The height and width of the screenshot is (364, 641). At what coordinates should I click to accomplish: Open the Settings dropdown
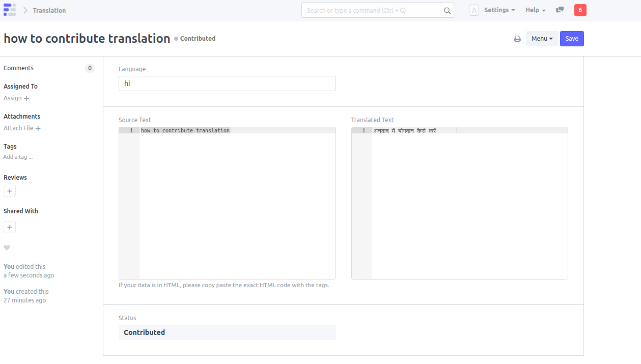(x=499, y=10)
